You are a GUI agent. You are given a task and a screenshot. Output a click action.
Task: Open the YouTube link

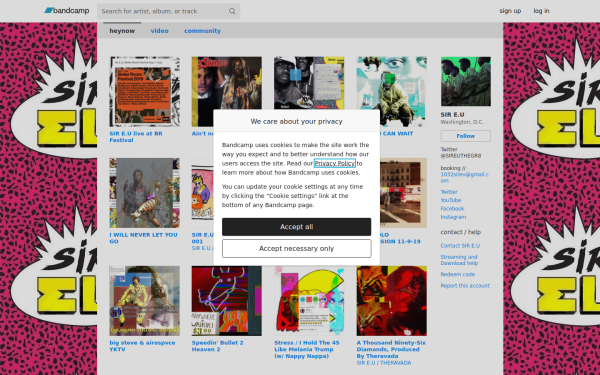[x=451, y=200]
